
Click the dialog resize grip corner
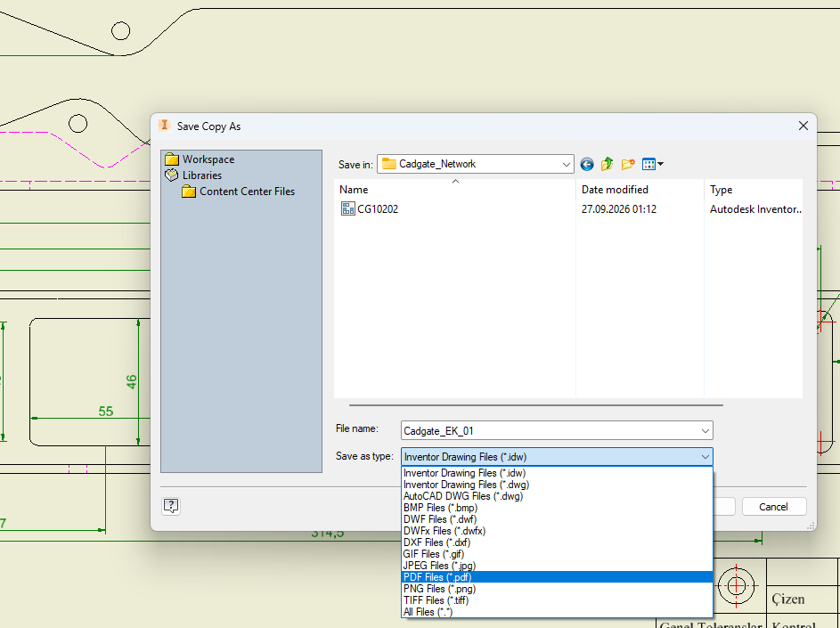pyautogui.click(x=811, y=526)
